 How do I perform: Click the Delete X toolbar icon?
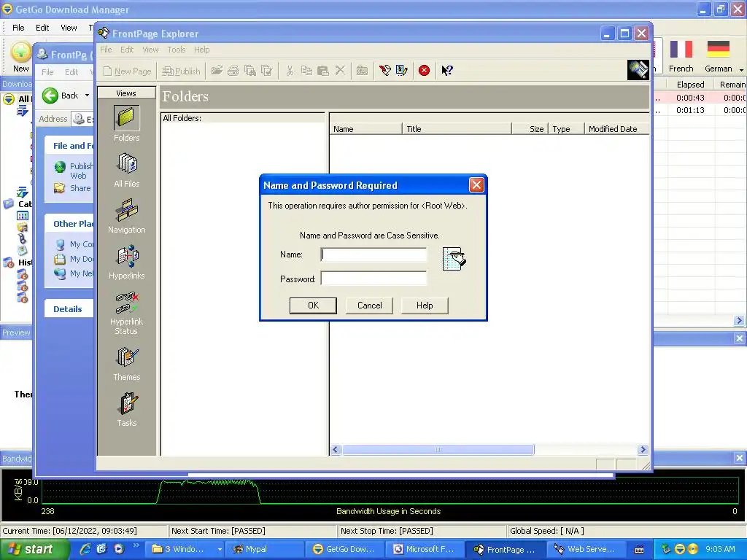[x=340, y=71]
